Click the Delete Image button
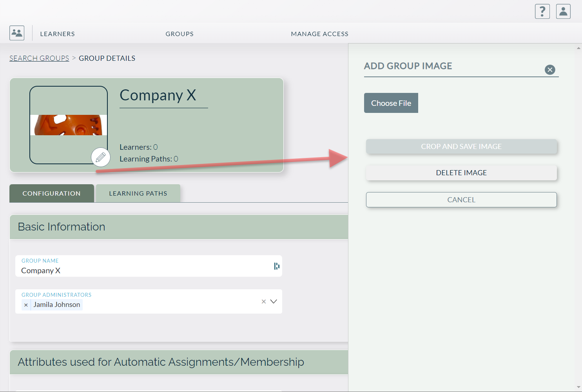 [461, 172]
